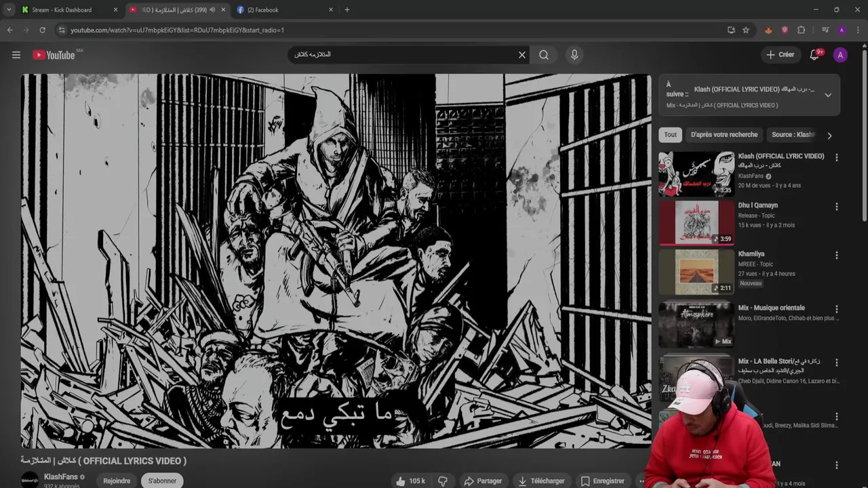Close the Kick Dashboard tab
Image resolution: width=868 pixels, height=488 pixels.
point(115,9)
